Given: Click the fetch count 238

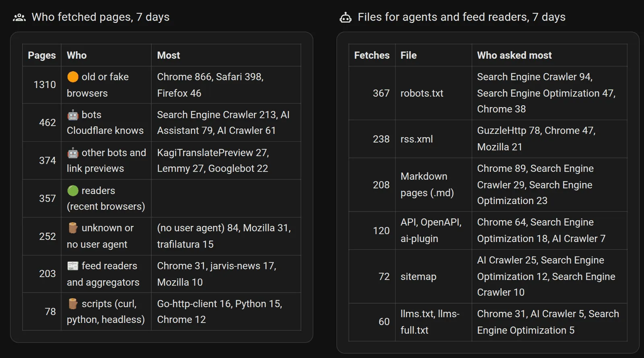Looking at the screenshot, I should (381, 139).
